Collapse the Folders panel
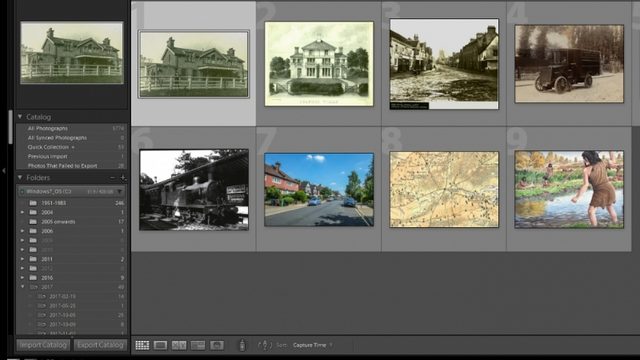The width and height of the screenshot is (640, 360). (20, 178)
